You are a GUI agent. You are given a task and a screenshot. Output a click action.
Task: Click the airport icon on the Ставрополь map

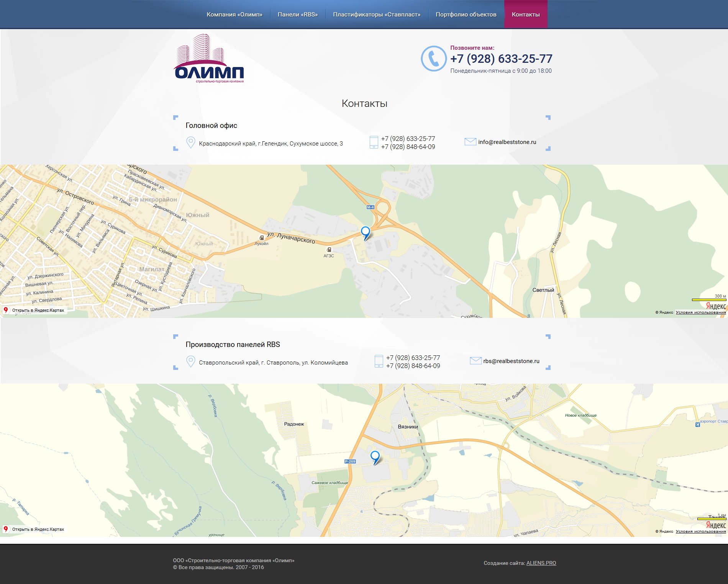697,424
